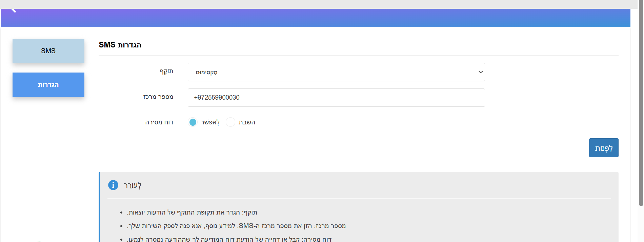Click the מספר מרכז field label
Image resolution: width=644 pixels, height=242 pixels.
158,97
